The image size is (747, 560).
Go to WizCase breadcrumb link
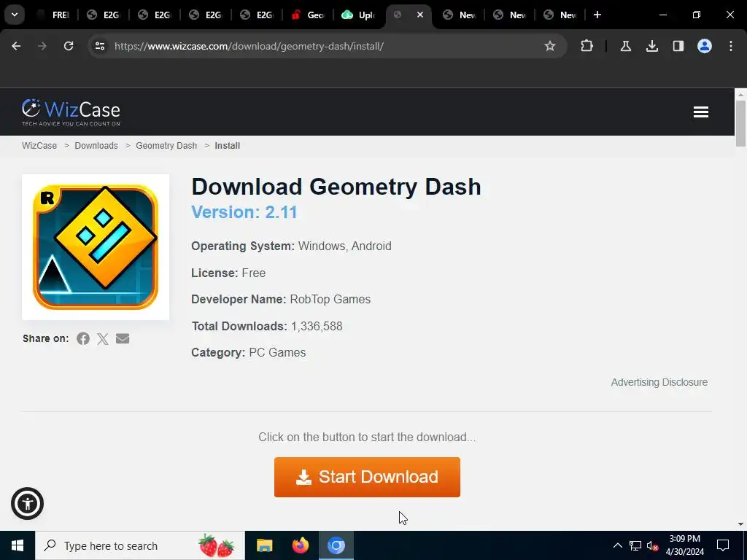coord(39,146)
